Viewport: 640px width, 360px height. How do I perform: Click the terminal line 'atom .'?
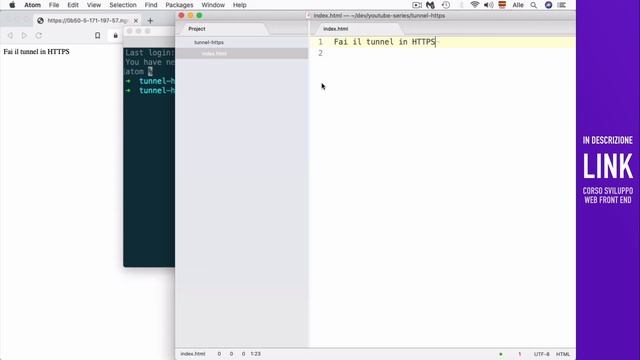139,71
